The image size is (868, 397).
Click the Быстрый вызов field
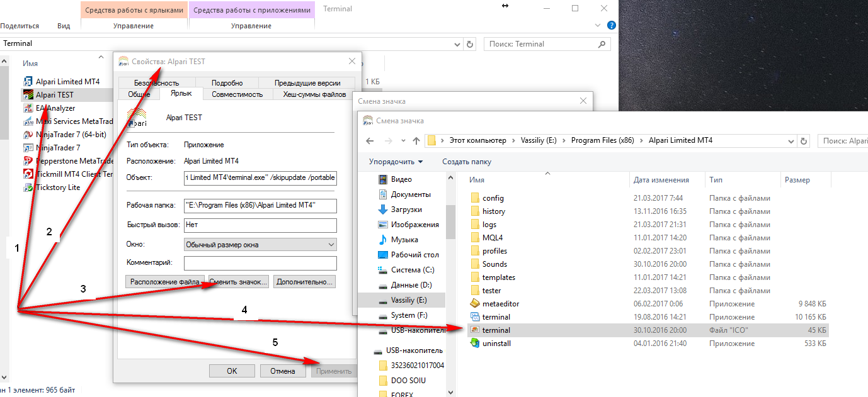260,225
